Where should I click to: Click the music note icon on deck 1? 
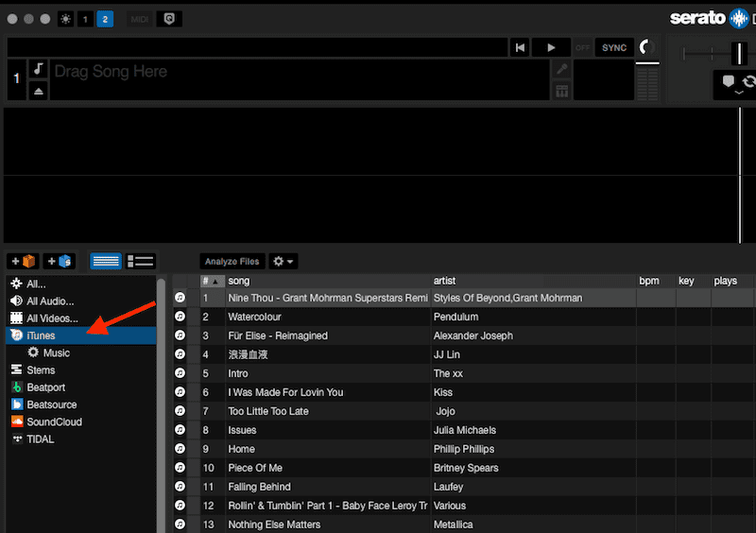coord(39,69)
